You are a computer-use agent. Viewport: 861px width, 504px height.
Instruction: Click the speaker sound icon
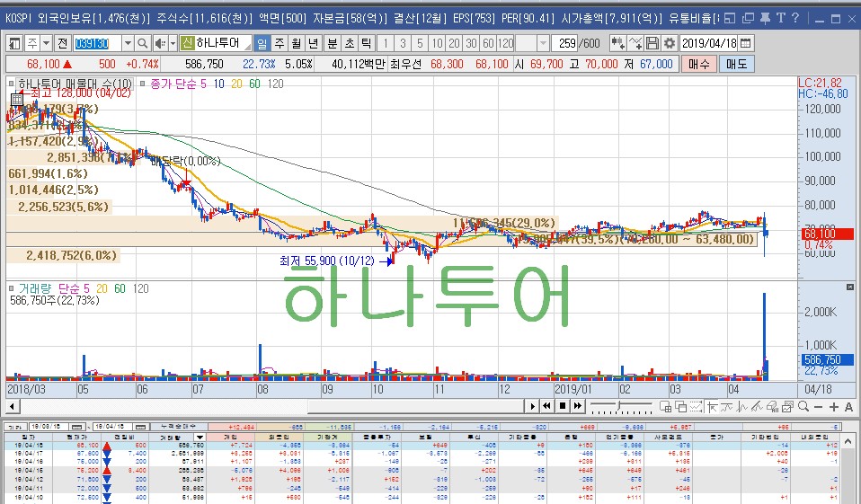coord(160,43)
